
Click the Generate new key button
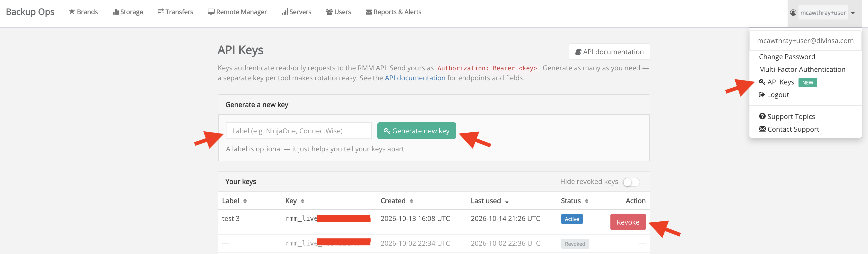(x=417, y=131)
